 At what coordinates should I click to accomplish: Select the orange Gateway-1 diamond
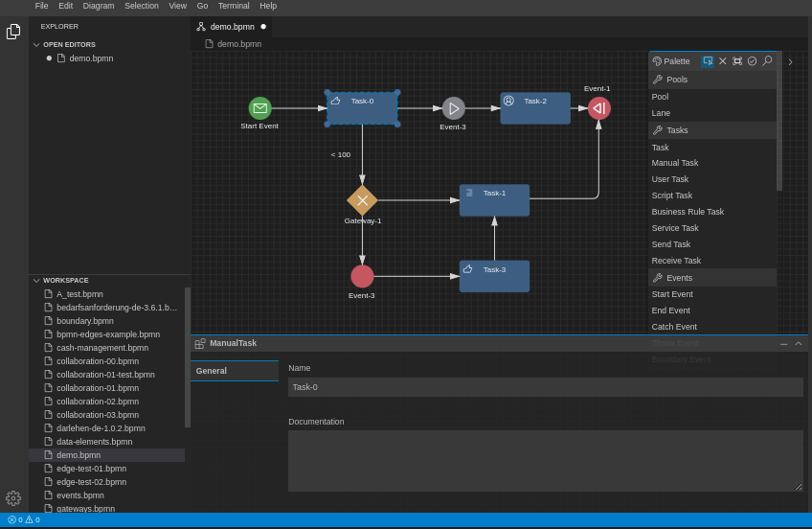coord(362,200)
